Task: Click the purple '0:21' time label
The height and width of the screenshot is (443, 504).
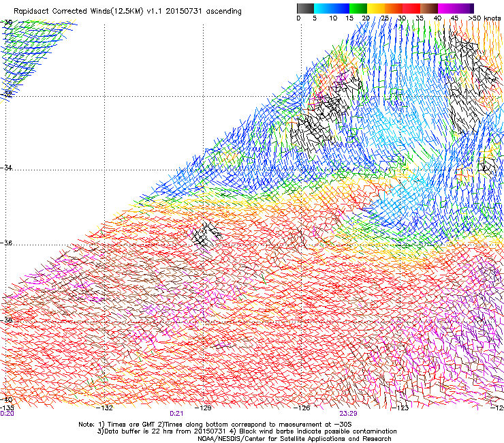Action: (176, 414)
